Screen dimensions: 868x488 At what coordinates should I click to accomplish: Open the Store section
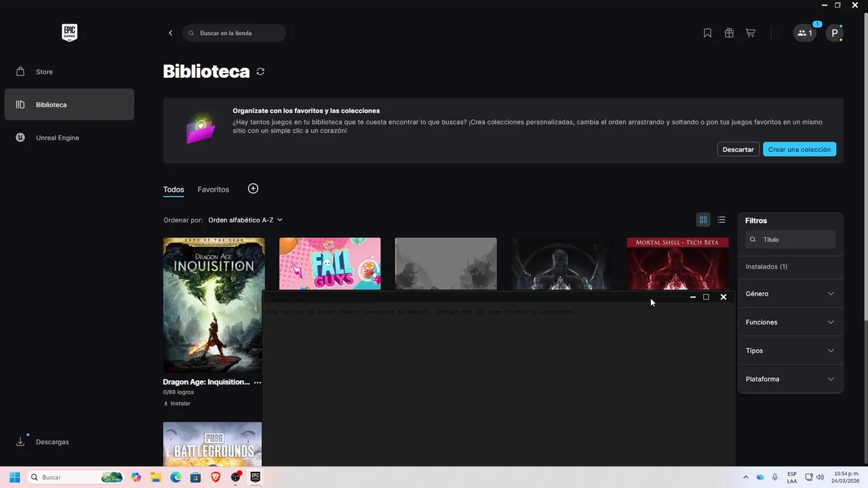[x=69, y=72]
